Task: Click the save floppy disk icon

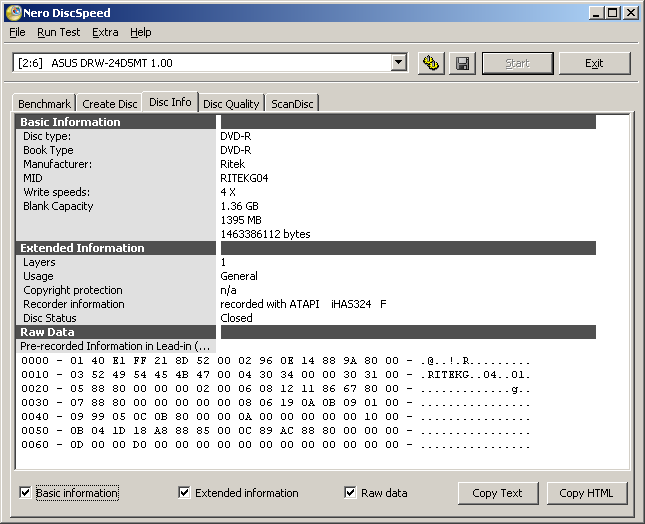Action: tap(462, 63)
